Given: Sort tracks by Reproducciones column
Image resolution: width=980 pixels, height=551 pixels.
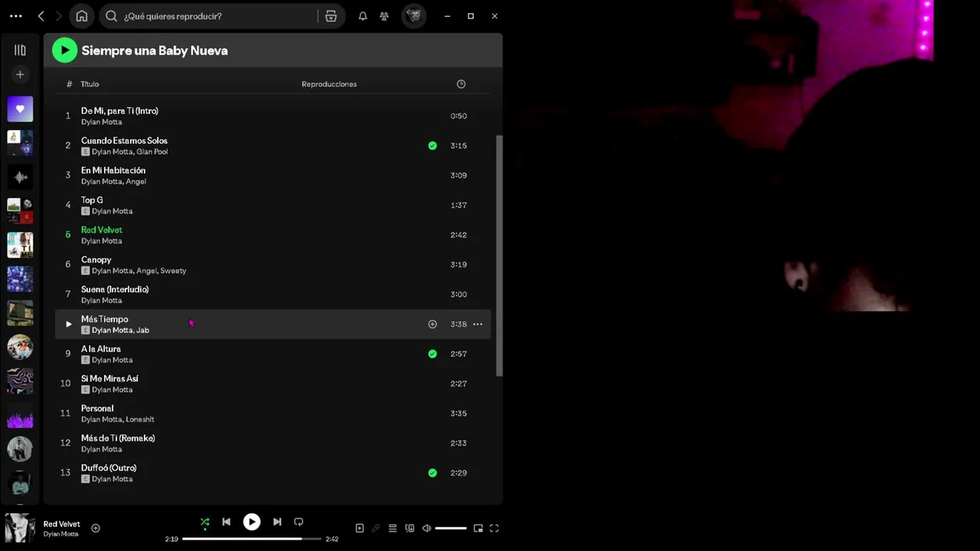Looking at the screenshot, I should [x=329, y=84].
